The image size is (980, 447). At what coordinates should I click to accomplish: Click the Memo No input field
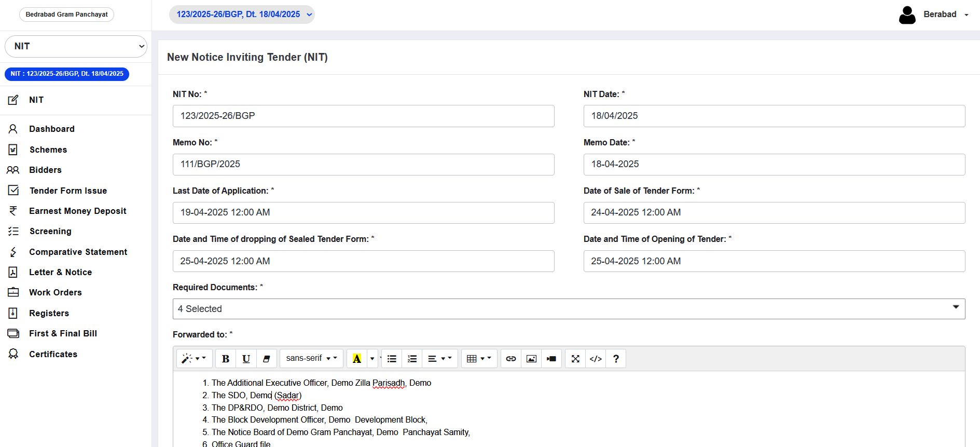(x=363, y=165)
